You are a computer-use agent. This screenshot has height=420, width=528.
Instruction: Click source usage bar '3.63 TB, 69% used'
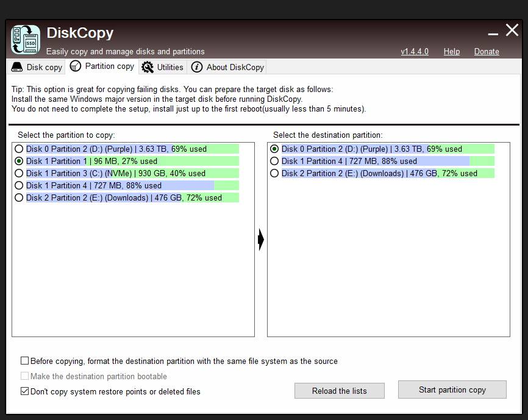pyautogui.click(x=132, y=149)
